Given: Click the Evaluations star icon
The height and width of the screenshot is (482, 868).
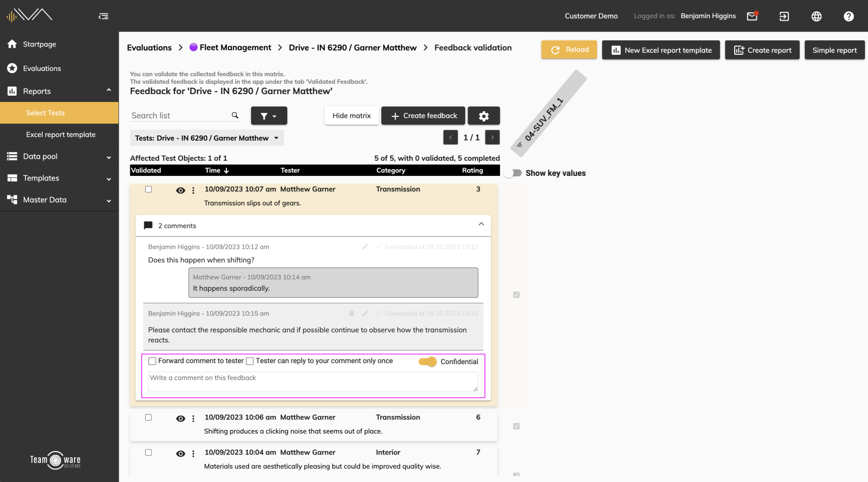Looking at the screenshot, I should pos(12,68).
